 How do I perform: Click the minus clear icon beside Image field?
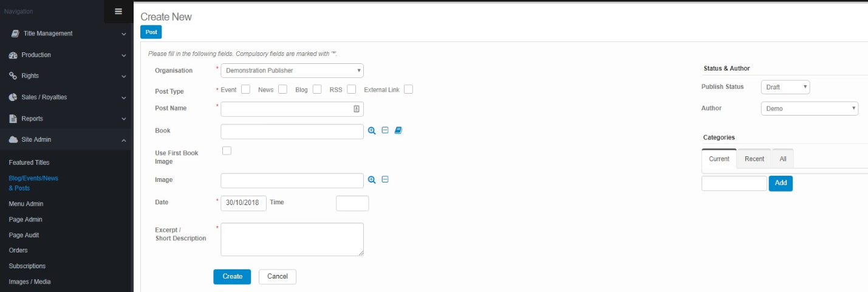pyautogui.click(x=385, y=180)
